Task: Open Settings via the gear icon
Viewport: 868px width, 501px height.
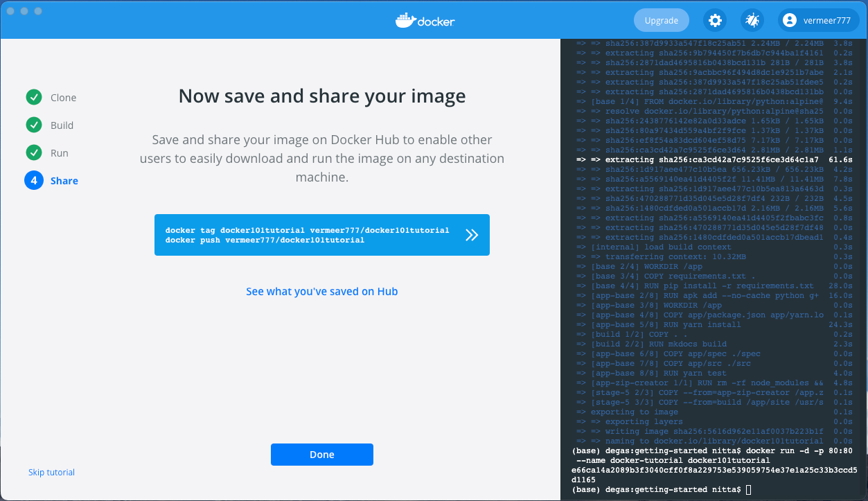Action: [x=715, y=21]
